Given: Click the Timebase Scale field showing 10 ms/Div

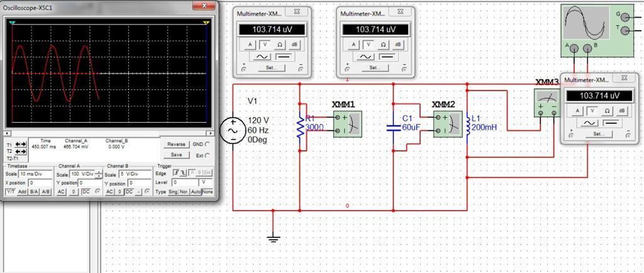Looking at the screenshot, I should point(35,174).
